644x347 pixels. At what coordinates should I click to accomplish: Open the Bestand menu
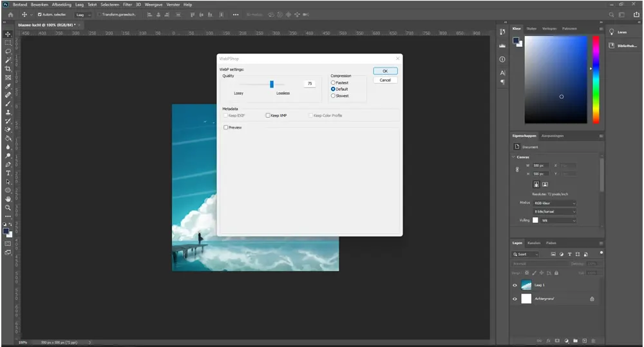coord(20,5)
